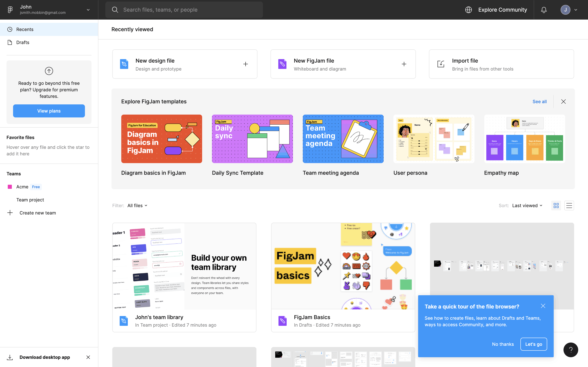Open Drafts in the sidebar
The height and width of the screenshot is (367, 588).
pos(23,42)
